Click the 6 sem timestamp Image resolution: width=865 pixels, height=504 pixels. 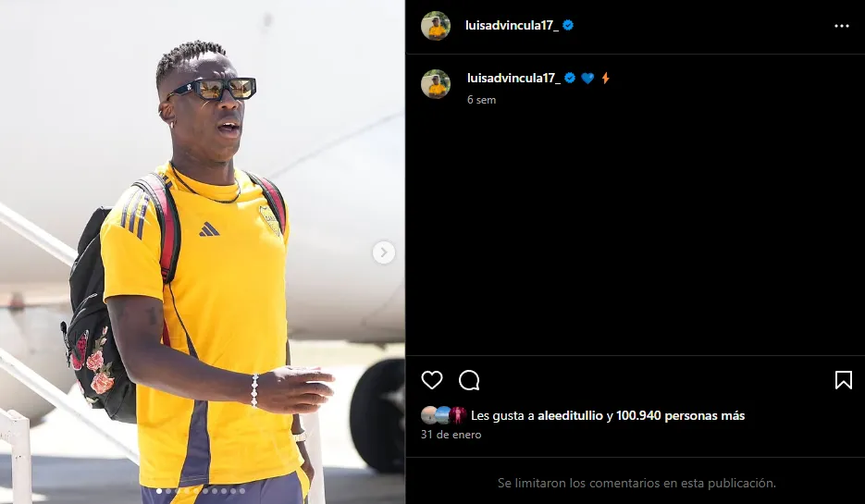[x=482, y=100]
